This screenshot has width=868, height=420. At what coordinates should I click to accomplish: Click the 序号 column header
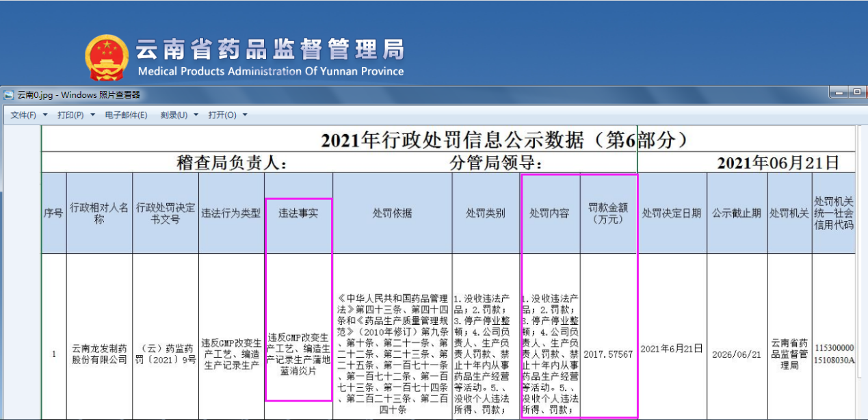[53, 213]
